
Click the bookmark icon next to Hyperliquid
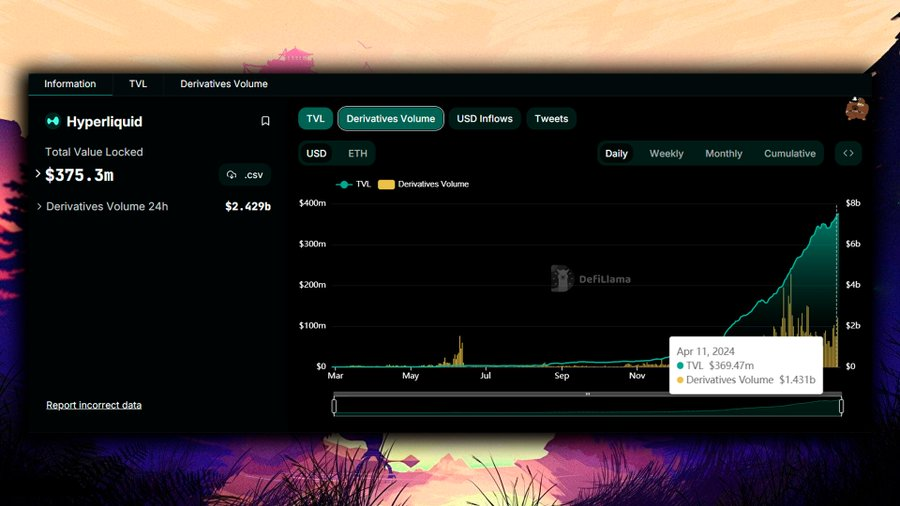[x=265, y=121]
